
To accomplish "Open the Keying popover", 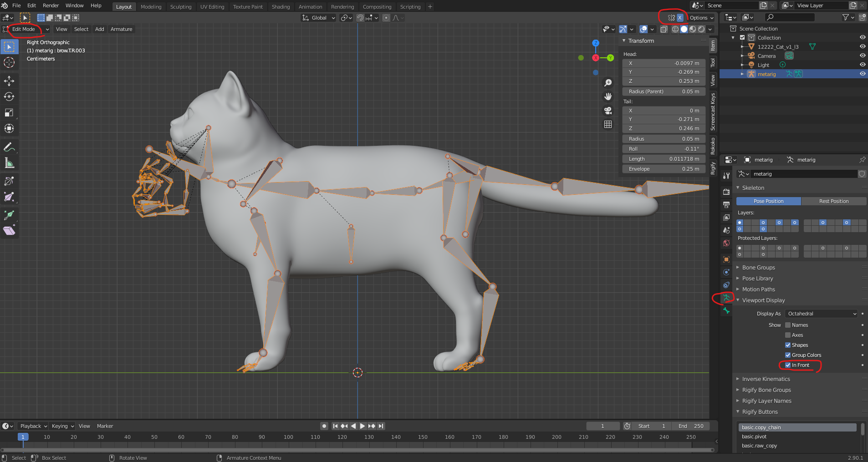I will click(62, 426).
